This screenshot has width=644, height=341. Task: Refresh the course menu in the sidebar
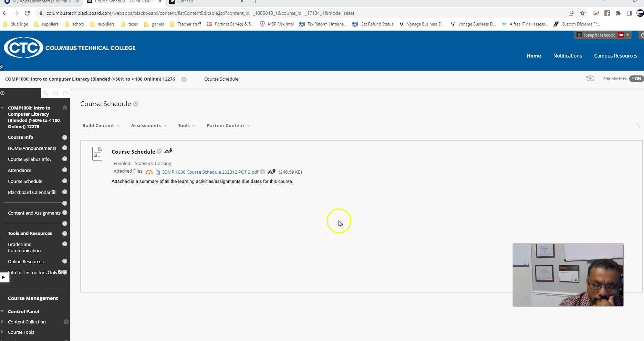click(55, 93)
